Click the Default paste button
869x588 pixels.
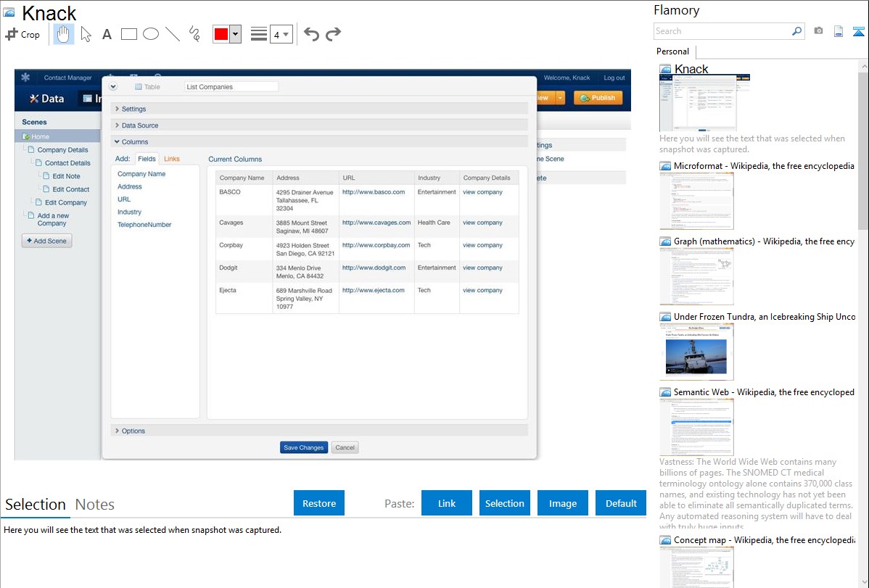(x=621, y=503)
